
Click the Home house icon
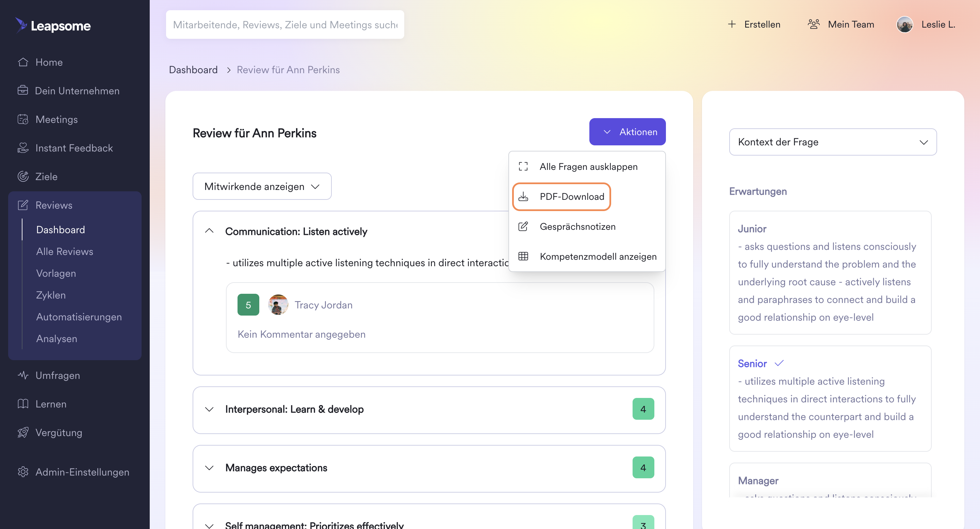click(23, 62)
